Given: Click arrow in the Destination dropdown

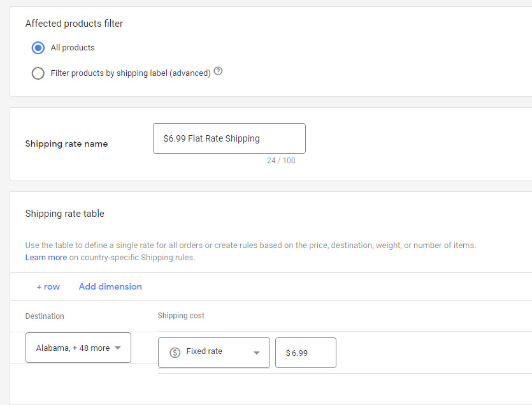Looking at the screenshot, I should 118,348.
